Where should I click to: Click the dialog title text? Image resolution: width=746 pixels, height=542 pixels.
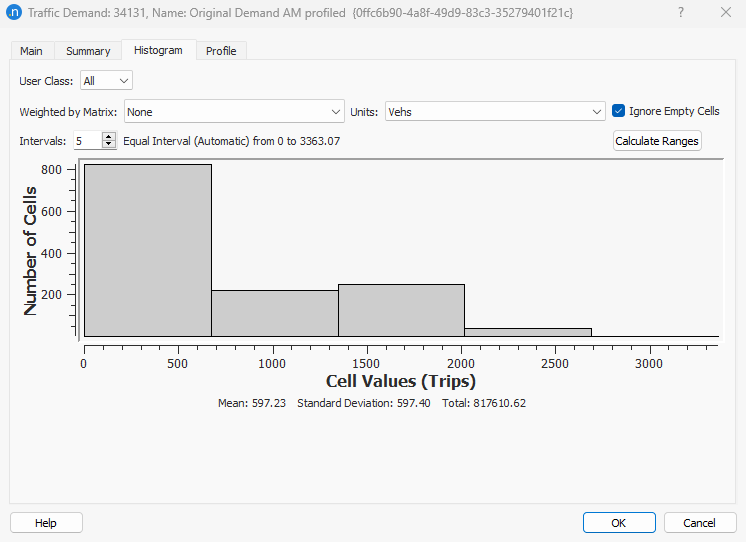point(300,12)
